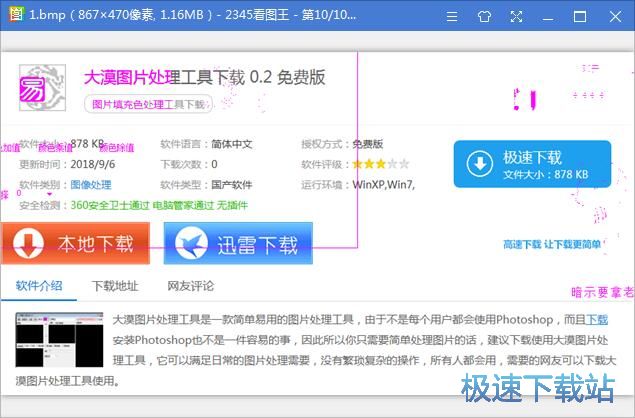Click the 极速下载 button

click(532, 164)
